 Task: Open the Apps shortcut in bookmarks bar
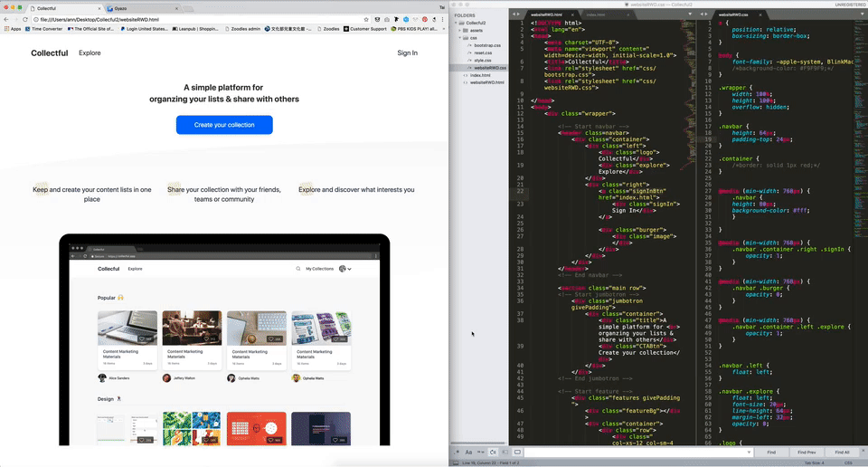point(13,29)
